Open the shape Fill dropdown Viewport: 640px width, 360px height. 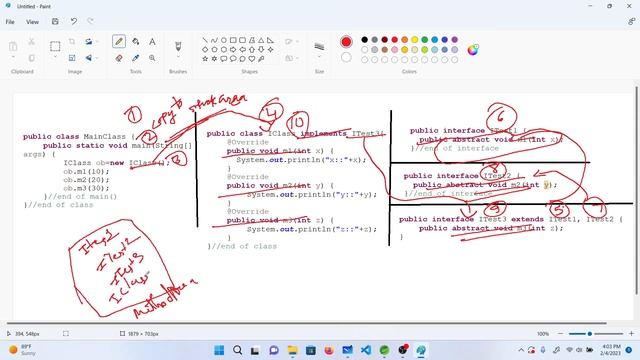pyautogui.click(x=291, y=58)
